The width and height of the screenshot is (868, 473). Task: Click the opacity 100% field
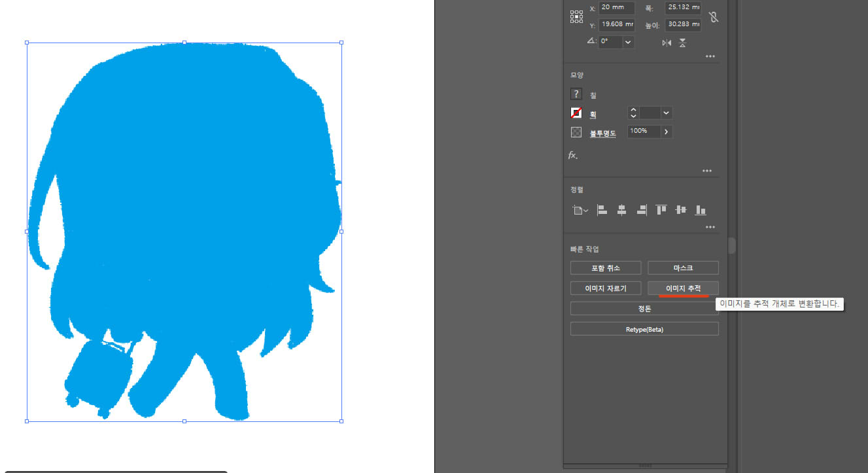click(x=644, y=131)
